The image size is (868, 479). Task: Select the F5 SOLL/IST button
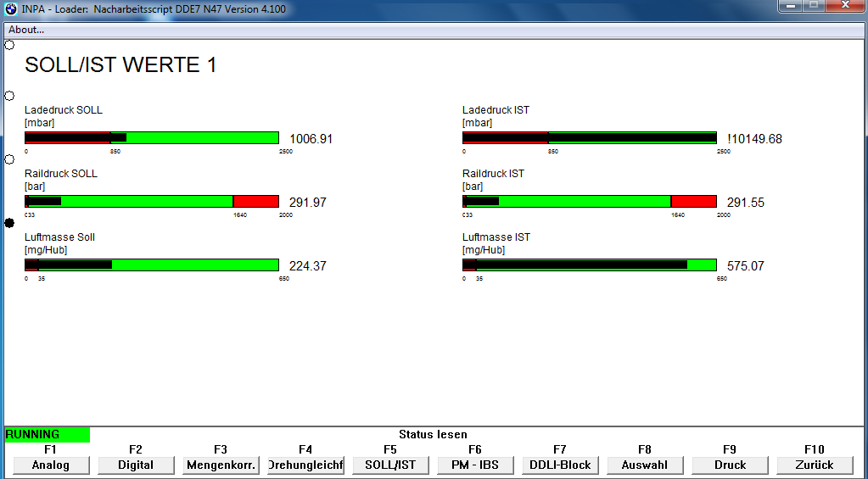390,465
